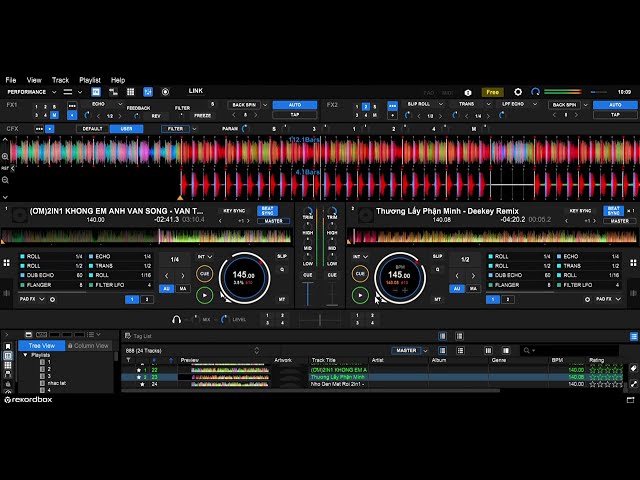Open the sampler sequencer panel icon
The height and width of the screenshot is (480, 640).
(113, 92)
